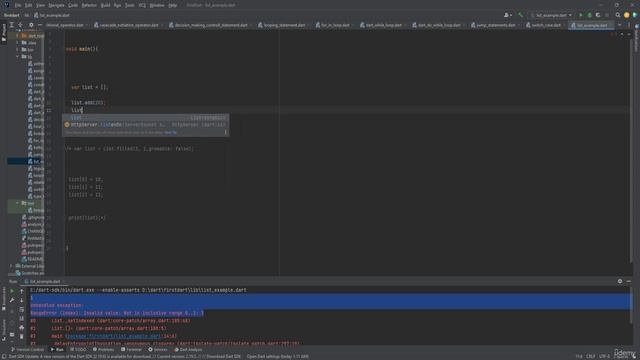Click the green Run button in toolbar
This screenshot has width=640, height=360.
point(581,15)
